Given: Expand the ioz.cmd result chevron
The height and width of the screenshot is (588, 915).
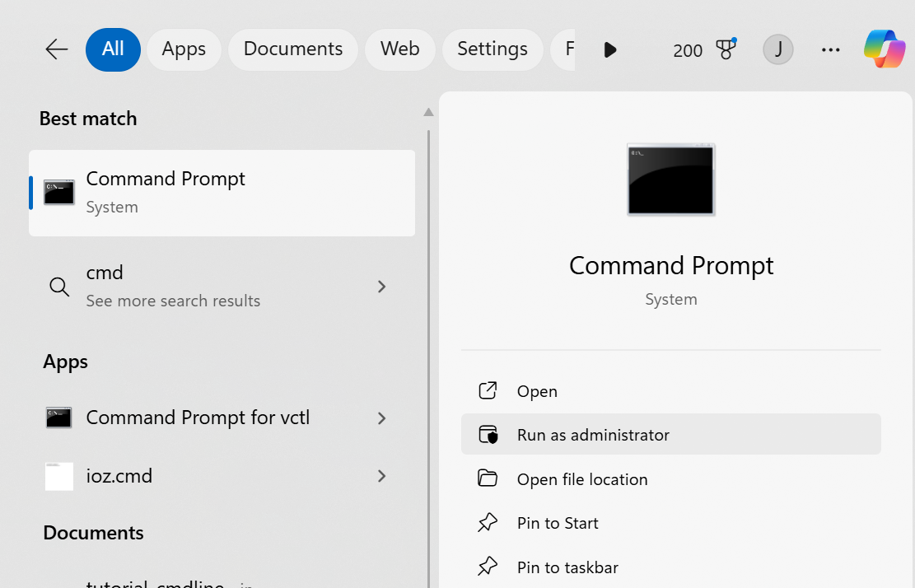Looking at the screenshot, I should [x=381, y=476].
